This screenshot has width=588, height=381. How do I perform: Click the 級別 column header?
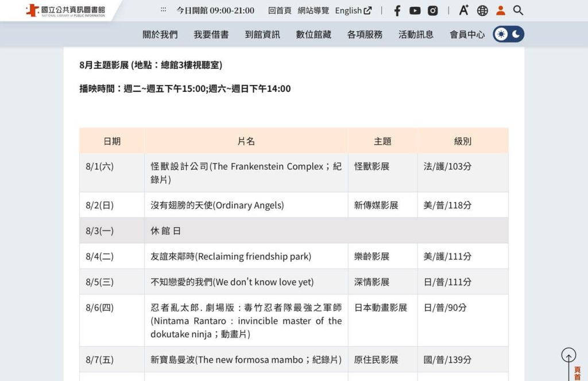[463, 141]
